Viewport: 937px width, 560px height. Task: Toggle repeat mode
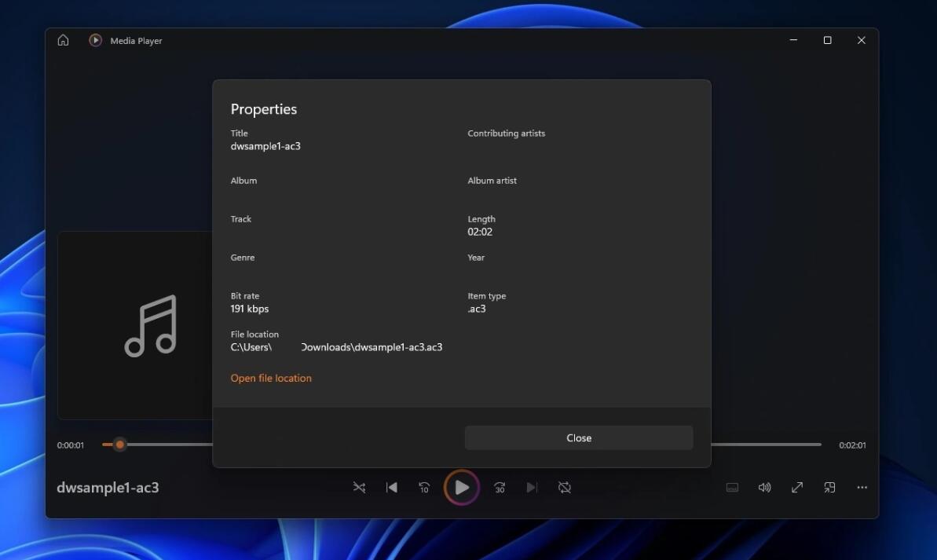pyautogui.click(x=564, y=488)
